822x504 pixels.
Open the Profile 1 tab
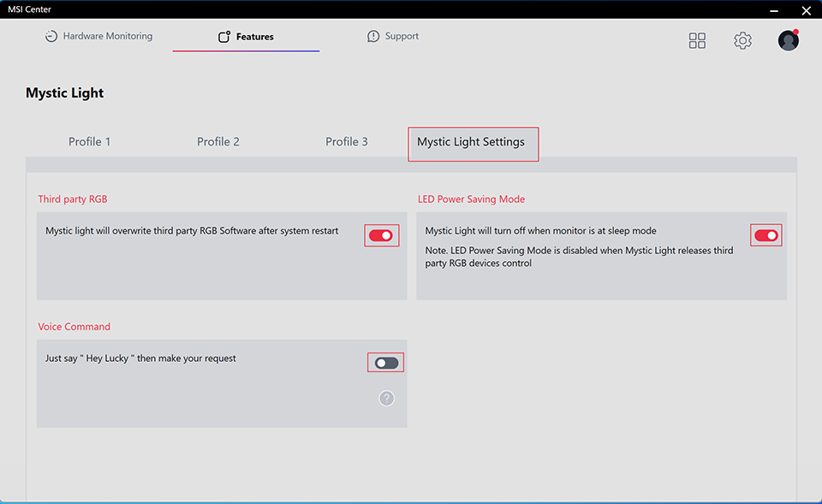point(90,141)
